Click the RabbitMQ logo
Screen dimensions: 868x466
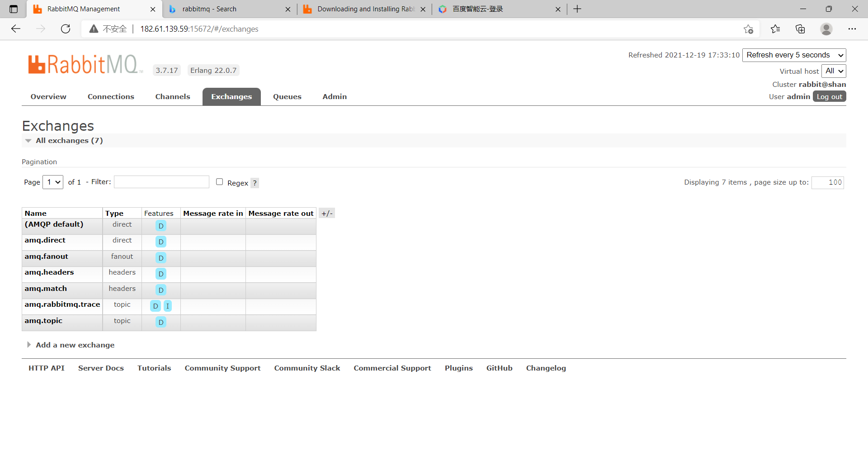(x=84, y=64)
